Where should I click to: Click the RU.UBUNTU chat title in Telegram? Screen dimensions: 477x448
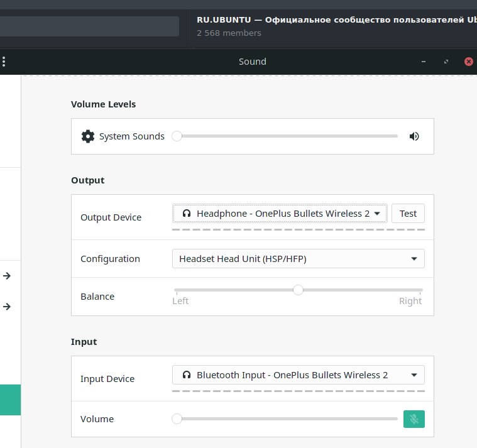337,19
